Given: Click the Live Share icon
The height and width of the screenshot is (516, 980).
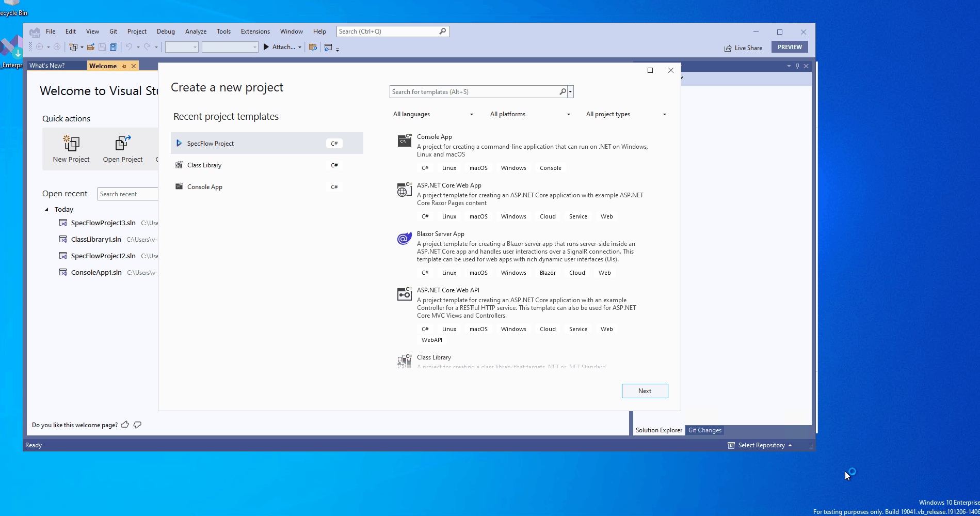Looking at the screenshot, I should (728, 48).
